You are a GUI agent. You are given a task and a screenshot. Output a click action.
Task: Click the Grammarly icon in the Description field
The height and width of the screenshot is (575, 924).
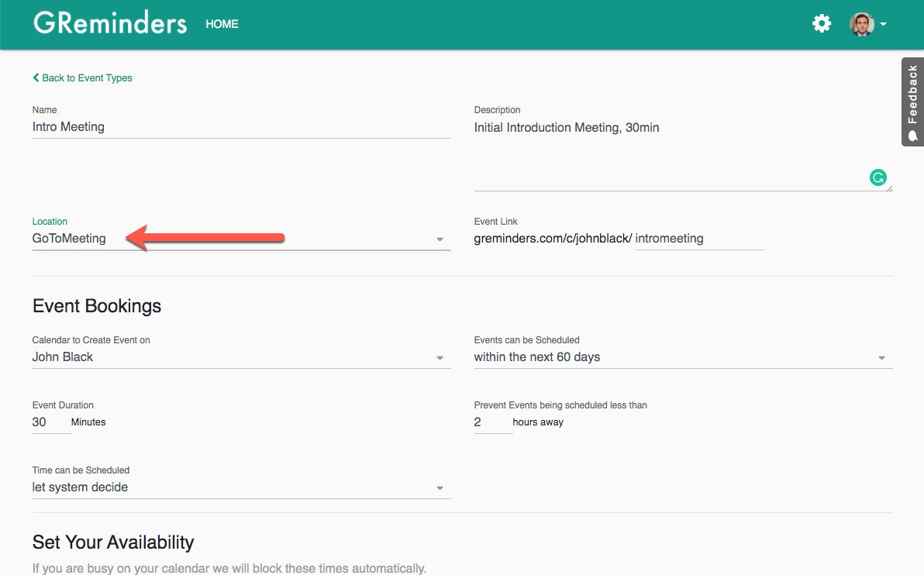point(877,177)
